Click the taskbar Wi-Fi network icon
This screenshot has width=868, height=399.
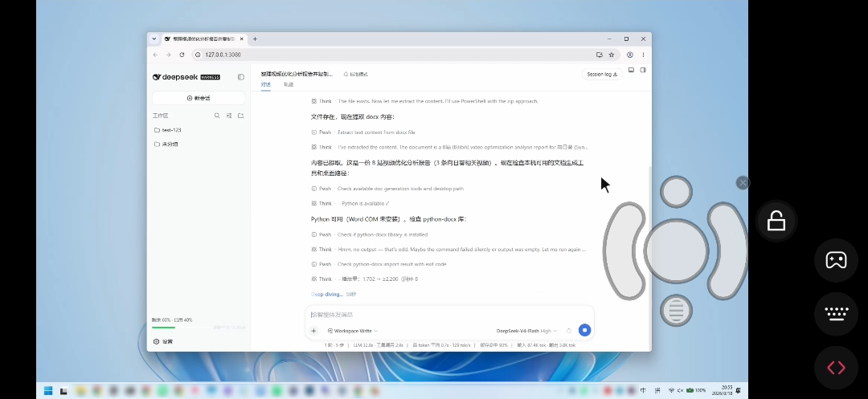pyautogui.click(x=671, y=391)
